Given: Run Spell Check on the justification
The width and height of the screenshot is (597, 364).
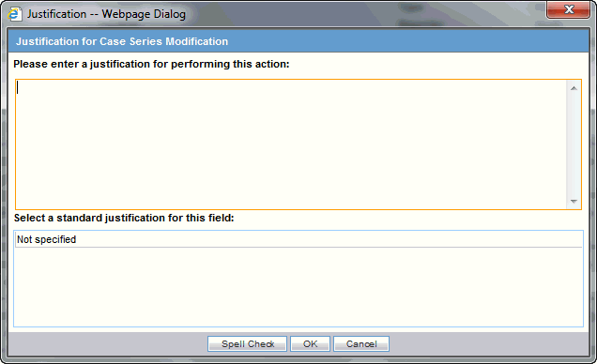Looking at the screenshot, I should (x=247, y=344).
